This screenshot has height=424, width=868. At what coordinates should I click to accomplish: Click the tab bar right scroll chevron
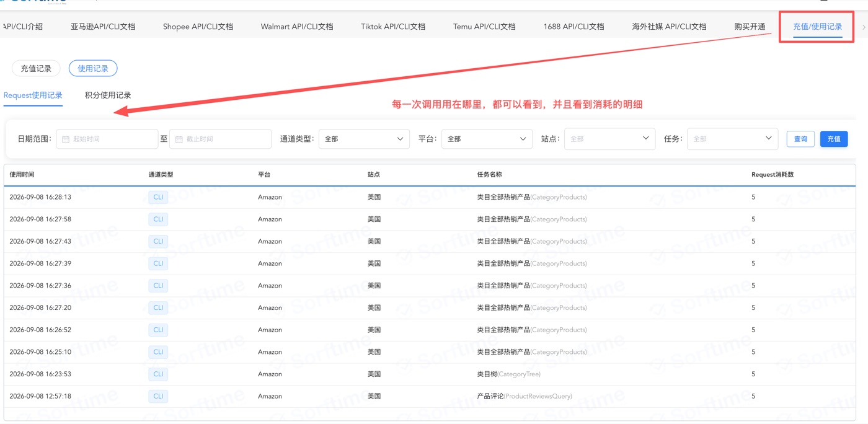(864, 27)
